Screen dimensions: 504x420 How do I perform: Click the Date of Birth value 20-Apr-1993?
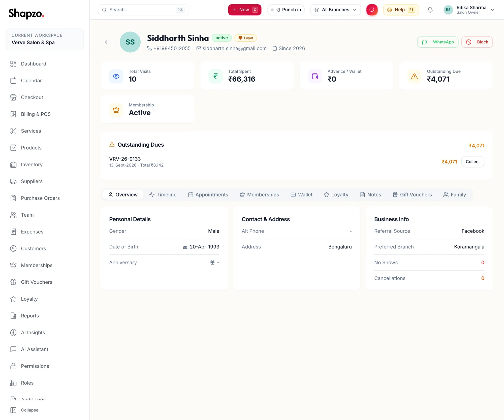(x=204, y=247)
